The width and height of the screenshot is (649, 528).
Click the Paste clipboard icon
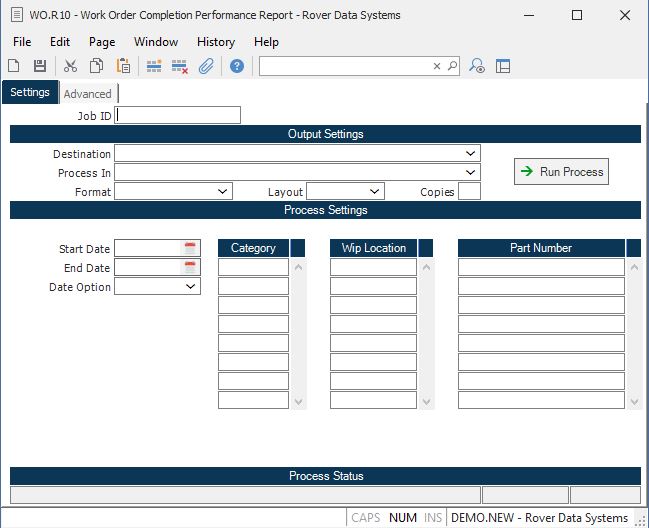[x=123, y=66]
